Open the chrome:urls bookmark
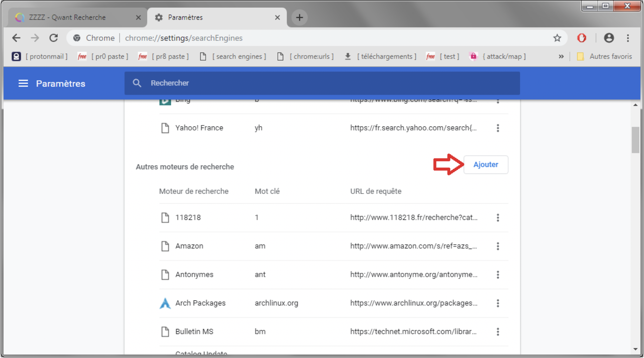 [306, 56]
